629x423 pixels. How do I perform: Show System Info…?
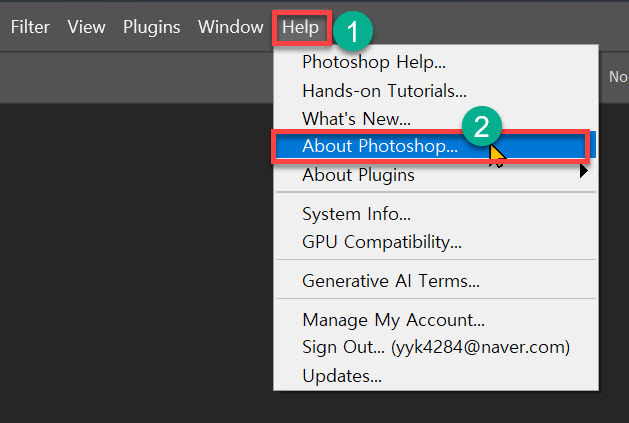(x=356, y=213)
